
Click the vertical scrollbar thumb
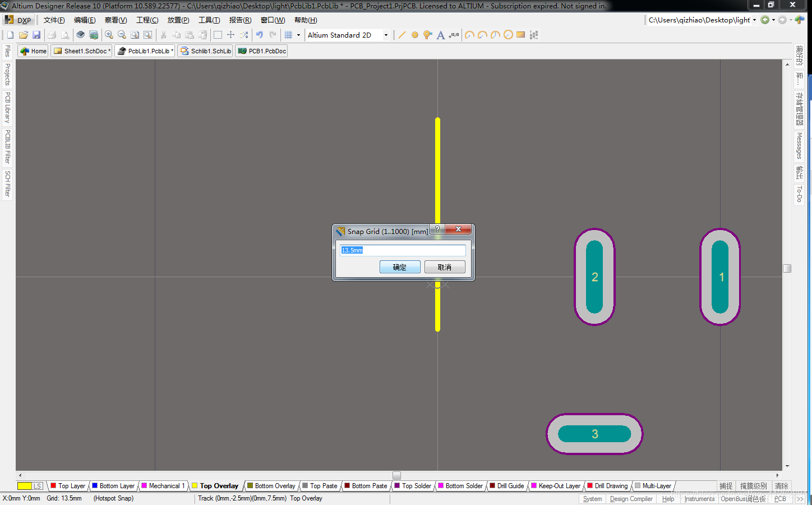787,268
